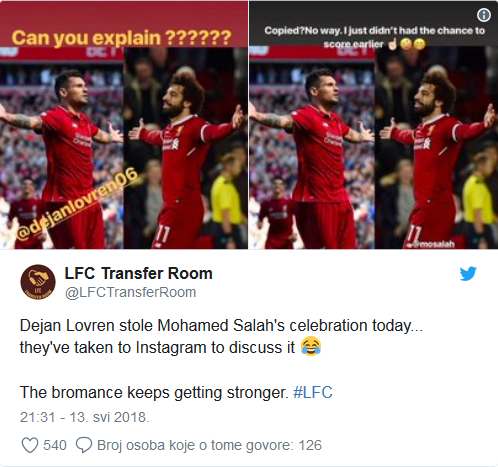The width and height of the screenshot is (498, 467).
Task: Open the LFC Transfer Room profile avatar
Action: click(x=38, y=282)
